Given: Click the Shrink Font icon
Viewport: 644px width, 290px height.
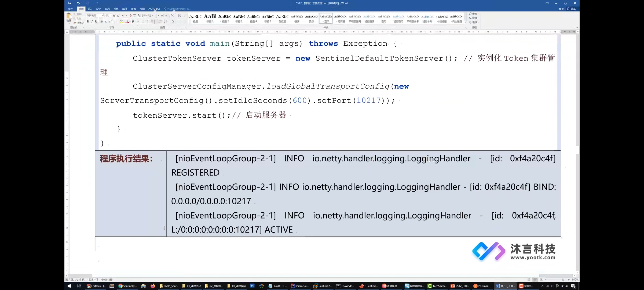Looking at the screenshot, I should click(118, 16).
